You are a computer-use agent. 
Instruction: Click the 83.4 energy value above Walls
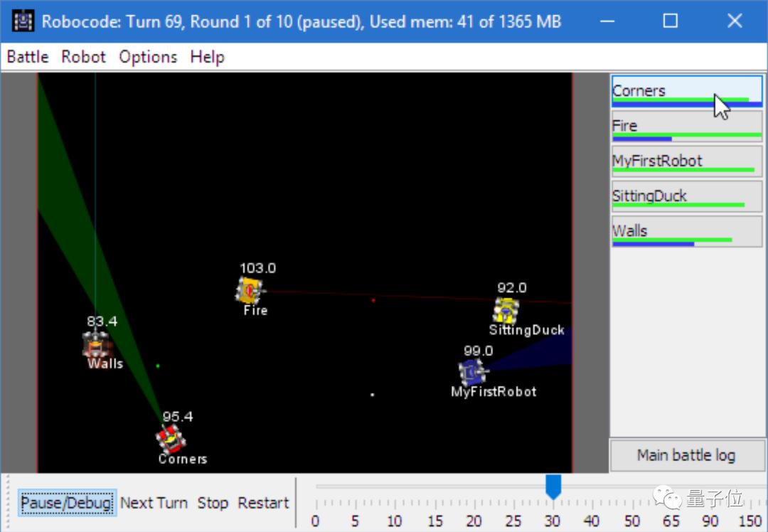coord(102,321)
